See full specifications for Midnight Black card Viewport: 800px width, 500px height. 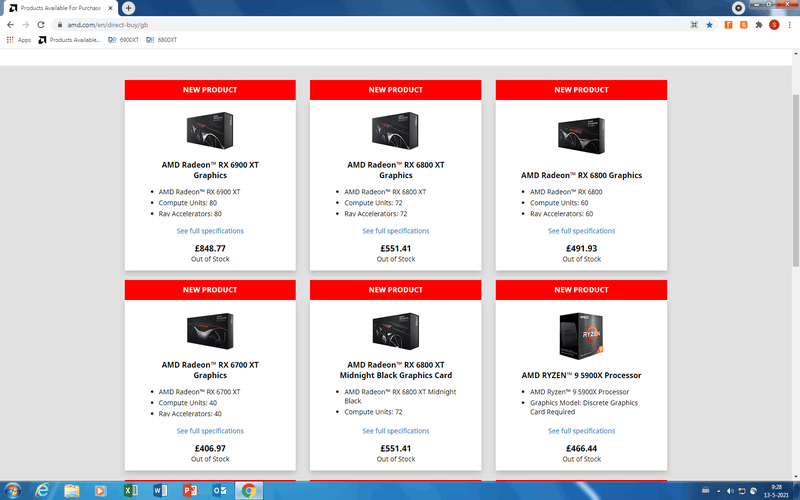click(x=396, y=431)
